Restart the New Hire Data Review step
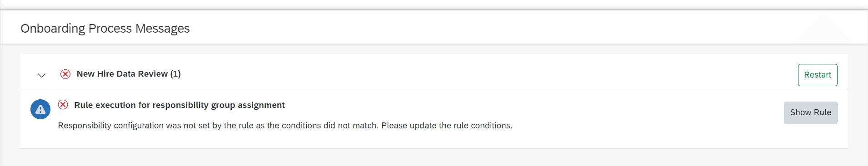This screenshot has width=868, height=166. point(818,75)
